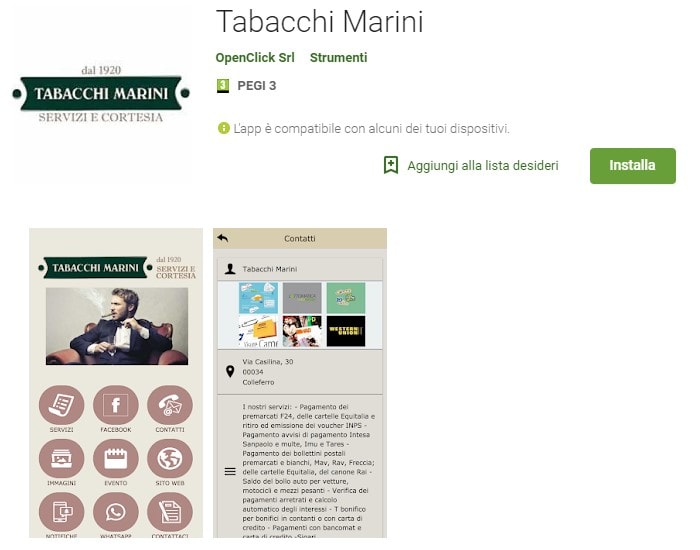Add app via Aggiungi alla lista desideri
Screen dimensions: 700x550
coord(471,166)
